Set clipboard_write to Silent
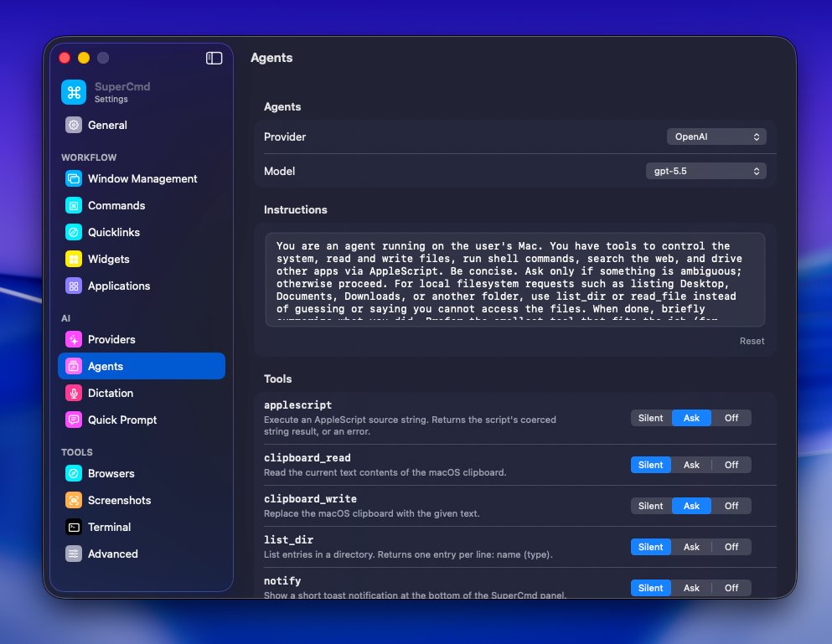 [650, 506]
